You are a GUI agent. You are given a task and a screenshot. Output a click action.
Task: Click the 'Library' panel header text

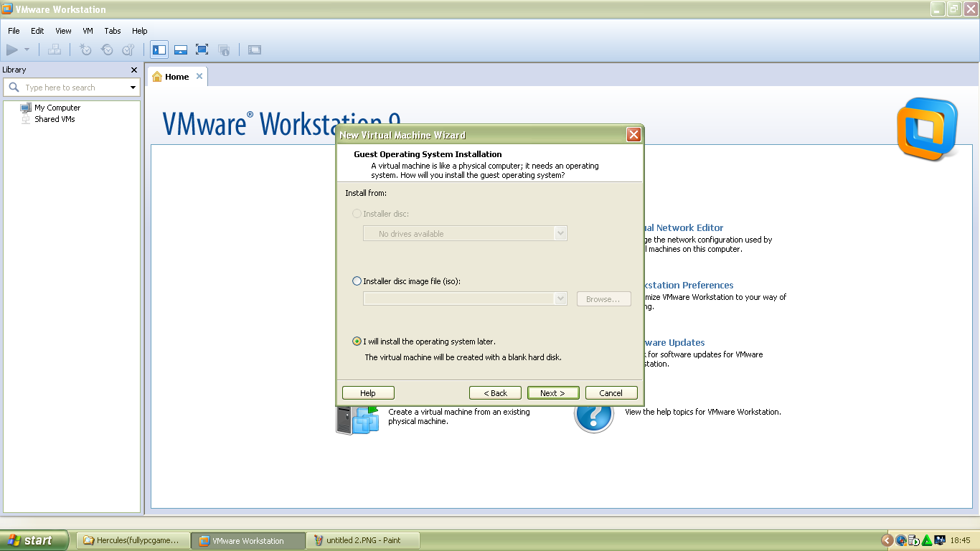coord(14,70)
